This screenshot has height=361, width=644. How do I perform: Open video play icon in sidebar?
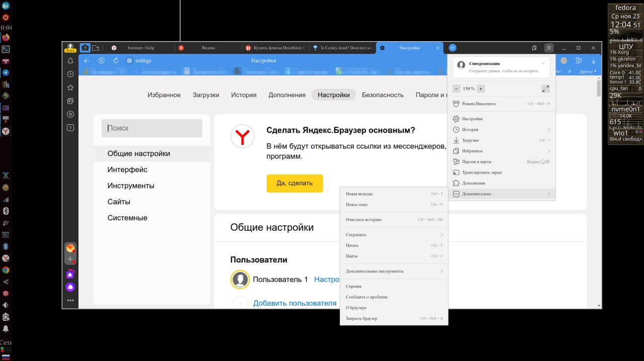point(70,114)
